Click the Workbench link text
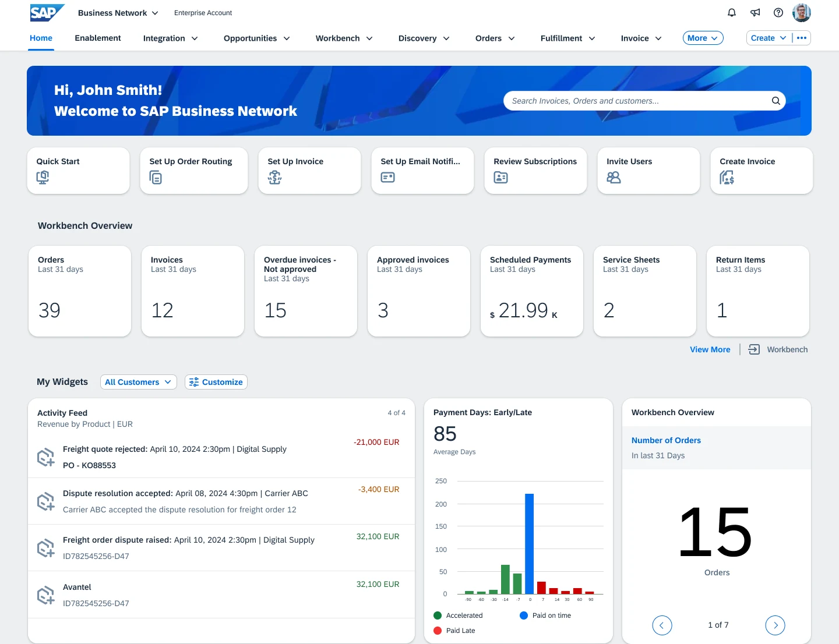Viewport: 839px width, 644px height. (787, 349)
